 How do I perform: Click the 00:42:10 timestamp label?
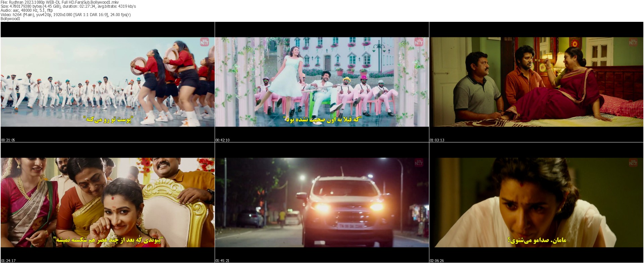[222, 140]
